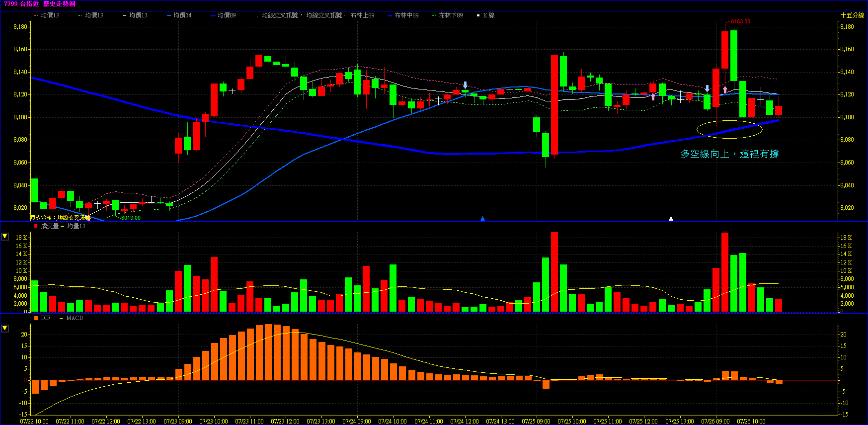Click the 07/25 09:00 time axis label
Viewport: 868px width, 425px height.
[536, 422]
